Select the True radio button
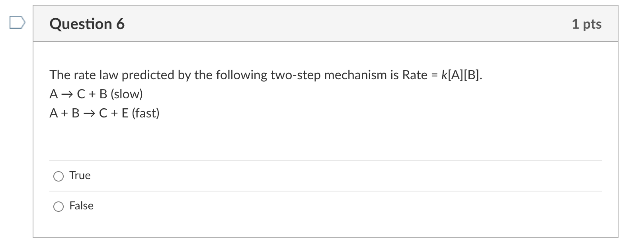The width and height of the screenshot is (644, 250). (x=59, y=176)
